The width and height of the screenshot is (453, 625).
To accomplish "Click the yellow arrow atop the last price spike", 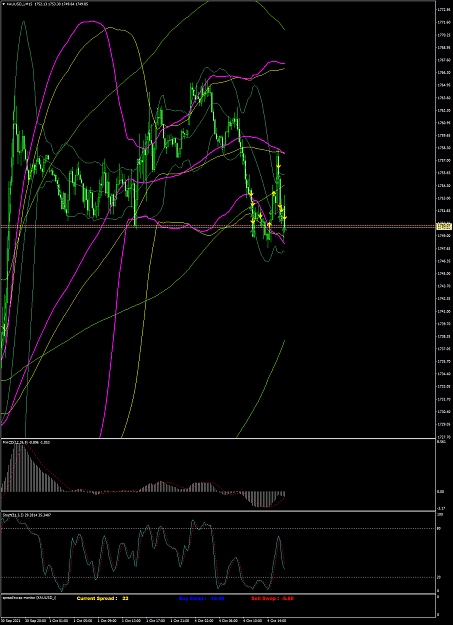I will pyautogui.click(x=278, y=166).
